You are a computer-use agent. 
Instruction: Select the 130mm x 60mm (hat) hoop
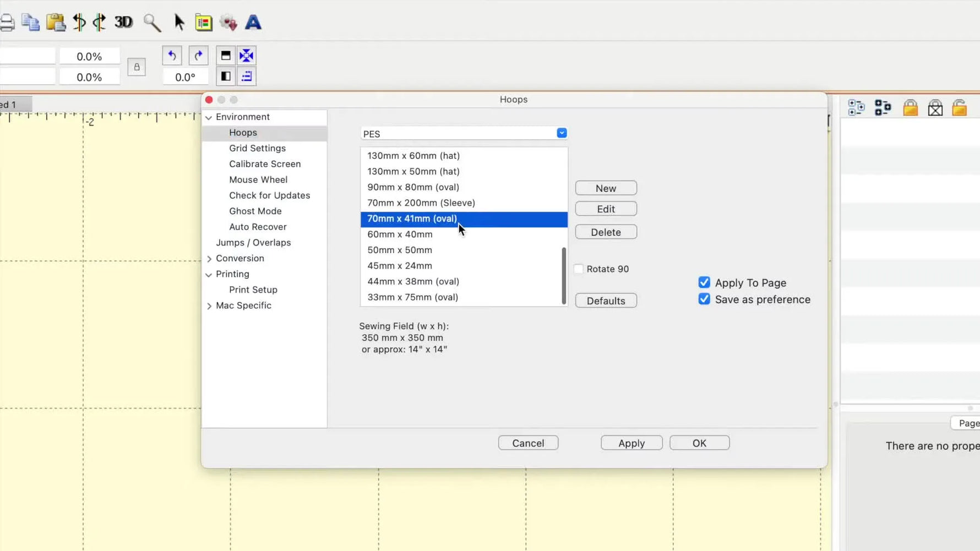click(464, 156)
